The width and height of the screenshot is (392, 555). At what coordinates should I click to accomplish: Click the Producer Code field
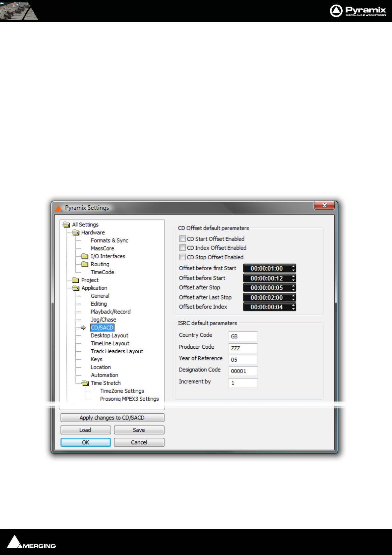click(x=243, y=348)
